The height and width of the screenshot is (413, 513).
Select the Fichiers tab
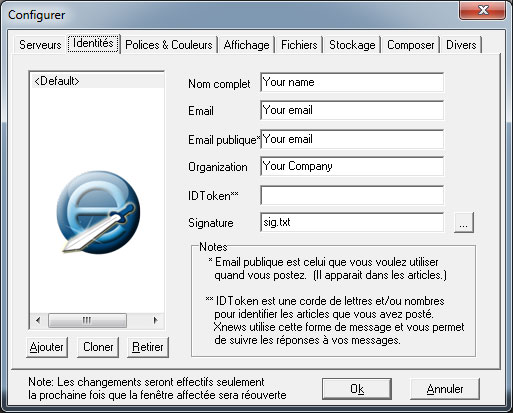(x=299, y=45)
